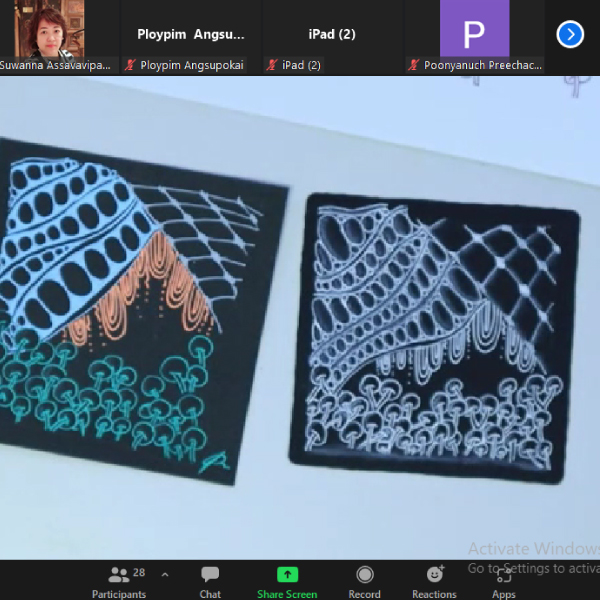Click the participant count 28

[139, 572]
